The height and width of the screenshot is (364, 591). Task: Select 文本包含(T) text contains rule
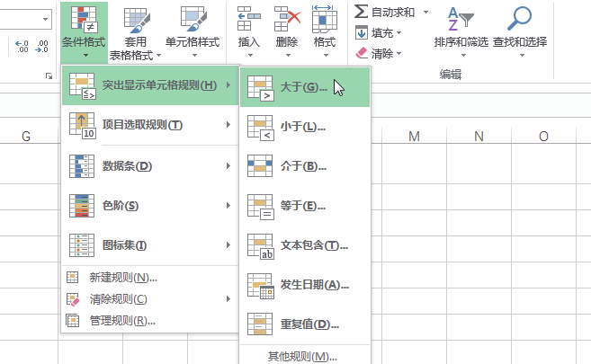pos(305,245)
